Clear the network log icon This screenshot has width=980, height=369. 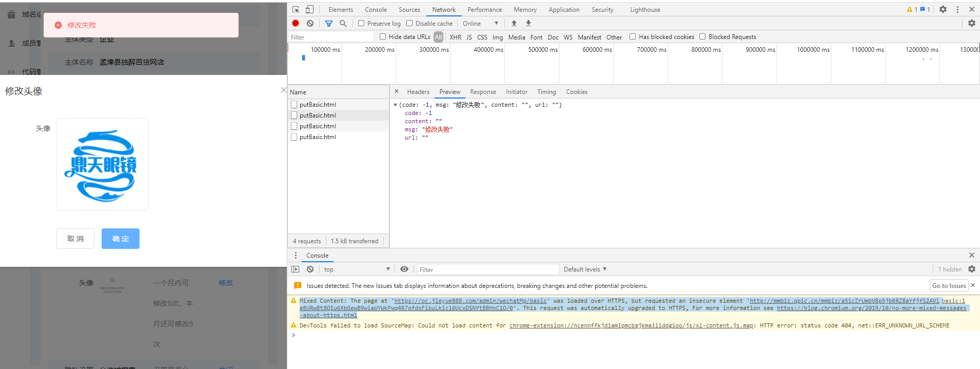(x=310, y=23)
